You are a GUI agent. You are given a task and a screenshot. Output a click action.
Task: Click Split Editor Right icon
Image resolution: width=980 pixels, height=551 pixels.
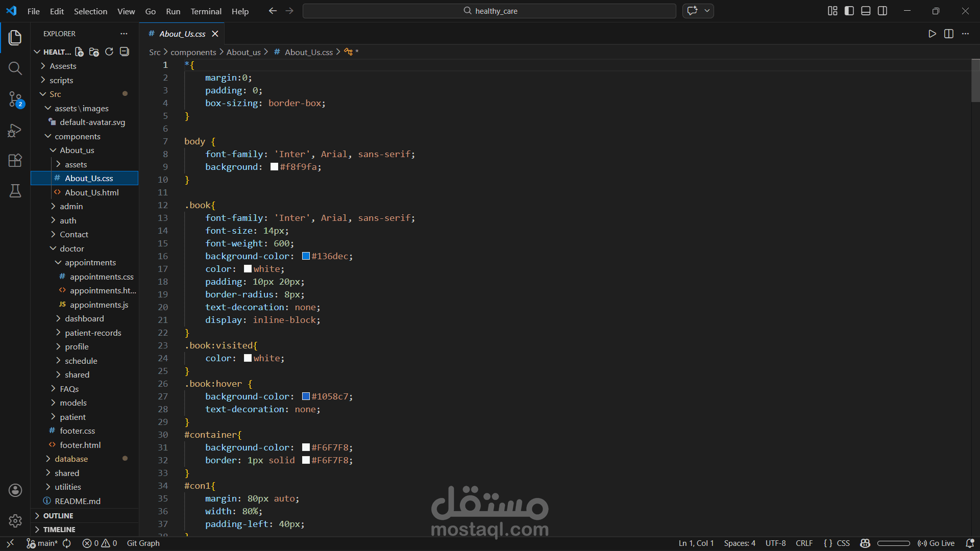tap(948, 34)
